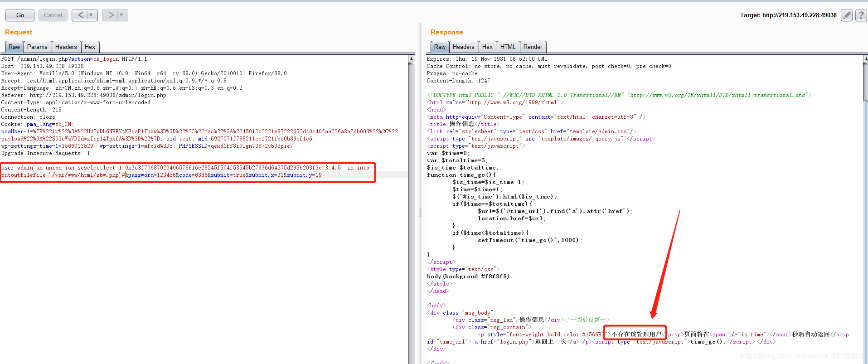868x364 pixels.
Task: Open the Request Hex tab
Action: point(90,47)
